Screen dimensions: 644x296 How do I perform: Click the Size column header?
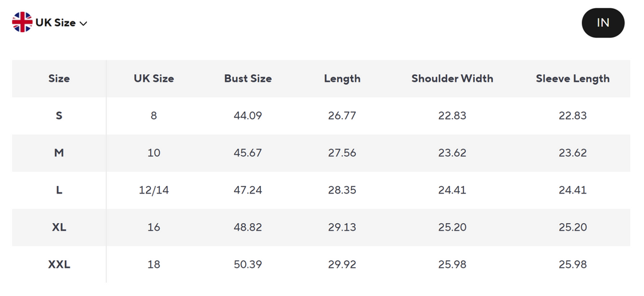pos(59,79)
